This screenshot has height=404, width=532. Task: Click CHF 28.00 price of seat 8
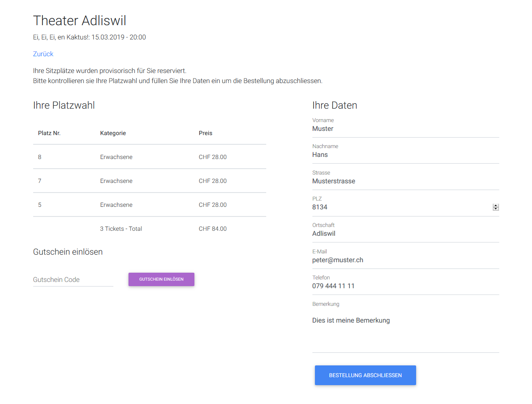(x=212, y=157)
